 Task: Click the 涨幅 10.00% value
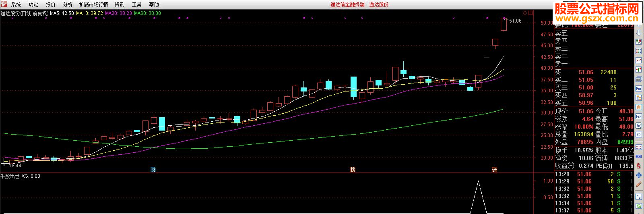584,127
